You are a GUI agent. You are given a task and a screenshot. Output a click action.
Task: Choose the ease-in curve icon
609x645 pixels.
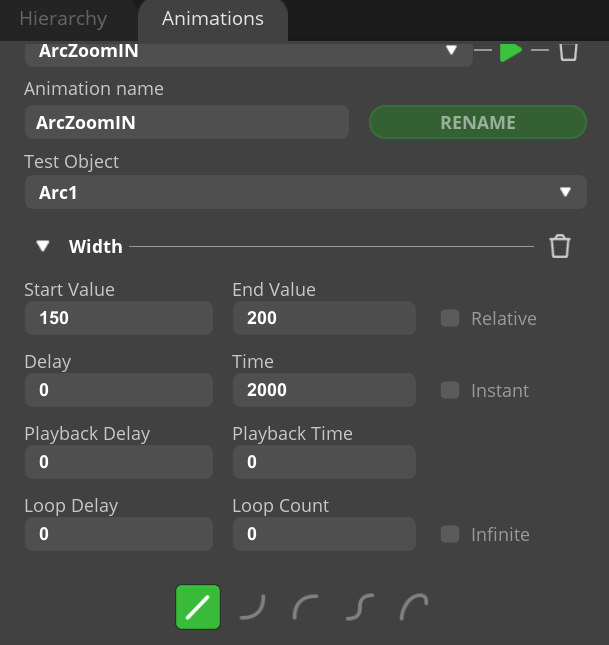point(252,607)
